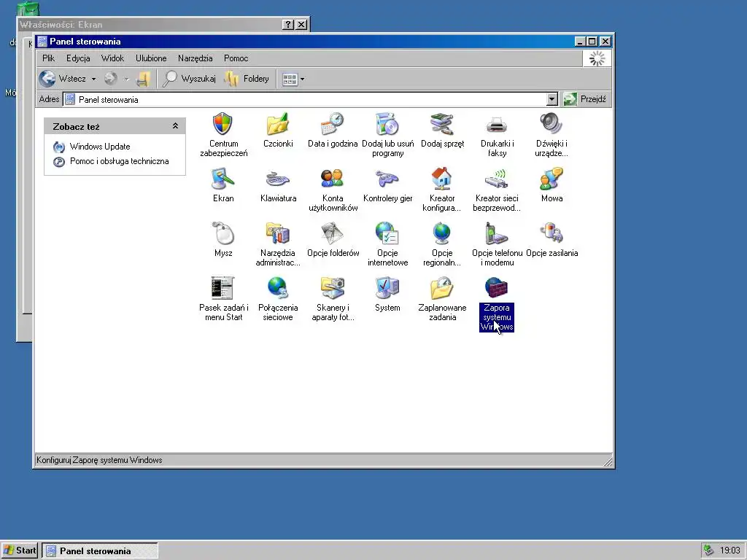Open the Pomoc menu

(236, 58)
